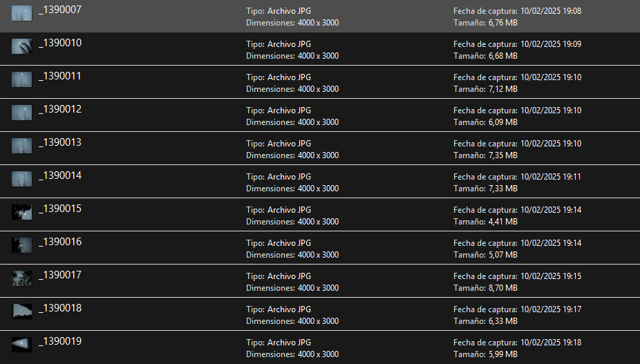Select the _1390015 dark thumbnail icon

point(21,212)
